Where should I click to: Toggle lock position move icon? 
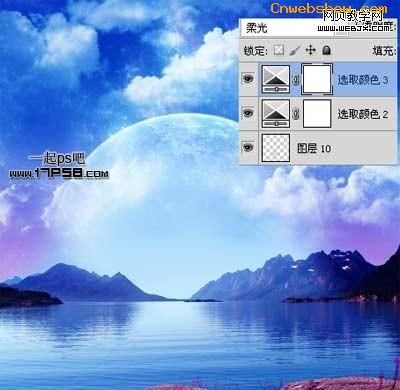pyautogui.click(x=310, y=50)
